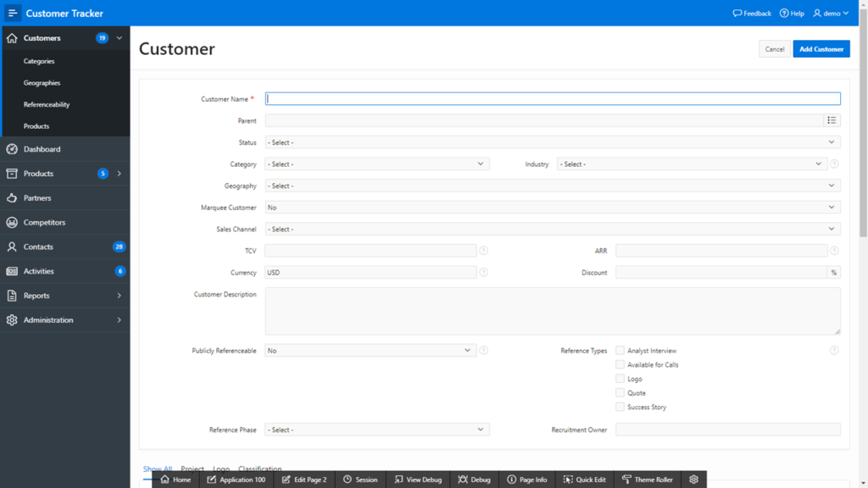Click the developer toolbar settings gear
This screenshot has width=868, height=488.
[693, 480]
